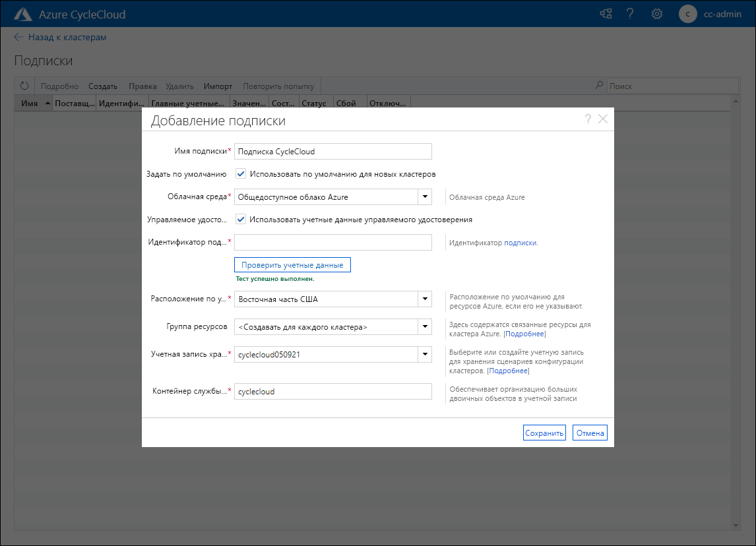The width and height of the screenshot is (756, 546).
Task: Click the Azure CycleCloud logo icon
Action: 23,14
